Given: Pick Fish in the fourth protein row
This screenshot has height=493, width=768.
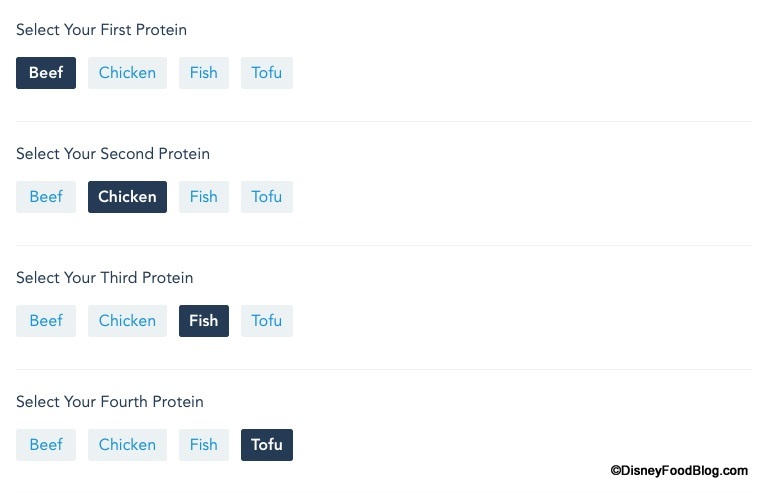Looking at the screenshot, I should [x=203, y=445].
